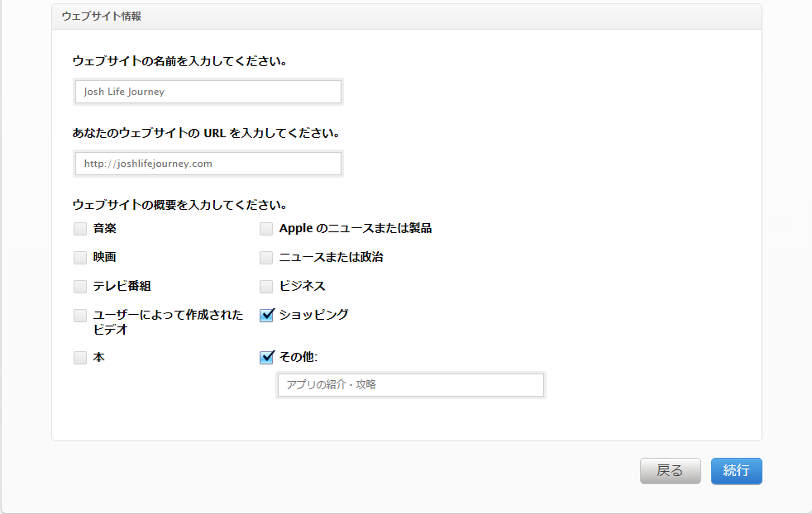Uncheck the その他 checkbox

click(266, 358)
